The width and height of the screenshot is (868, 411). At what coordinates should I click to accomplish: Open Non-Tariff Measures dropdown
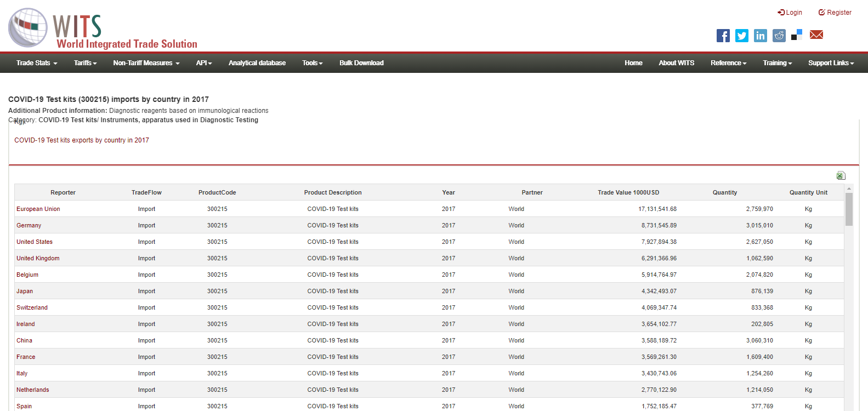[x=146, y=63]
